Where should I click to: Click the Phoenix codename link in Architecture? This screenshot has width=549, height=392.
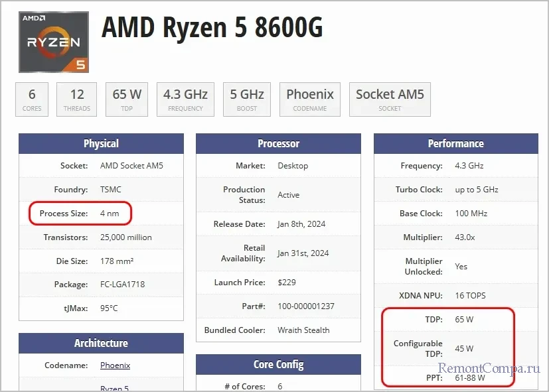(x=115, y=365)
